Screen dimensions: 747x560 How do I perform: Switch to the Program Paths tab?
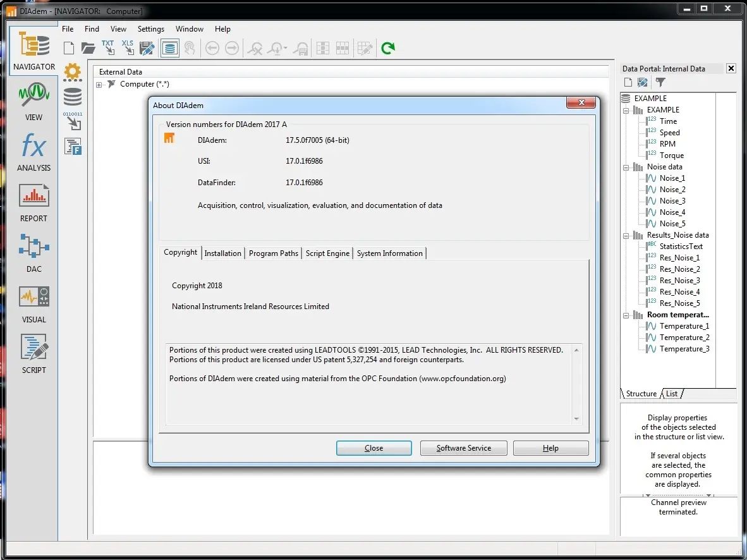click(x=274, y=253)
